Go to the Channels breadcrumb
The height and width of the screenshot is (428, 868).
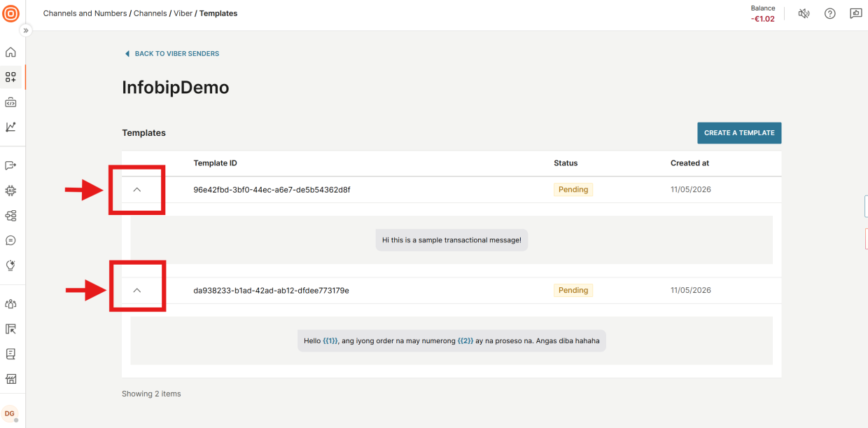click(150, 13)
